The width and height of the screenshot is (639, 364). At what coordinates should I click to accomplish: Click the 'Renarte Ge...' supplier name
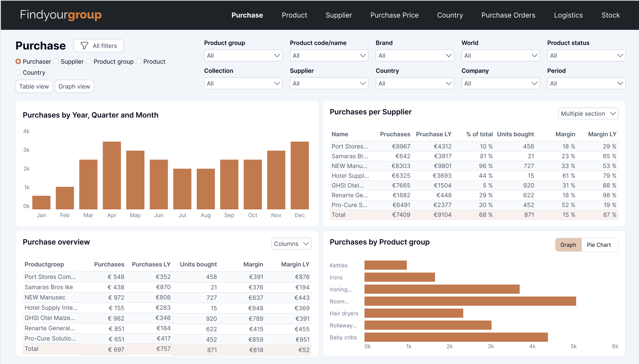[x=350, y=195]
